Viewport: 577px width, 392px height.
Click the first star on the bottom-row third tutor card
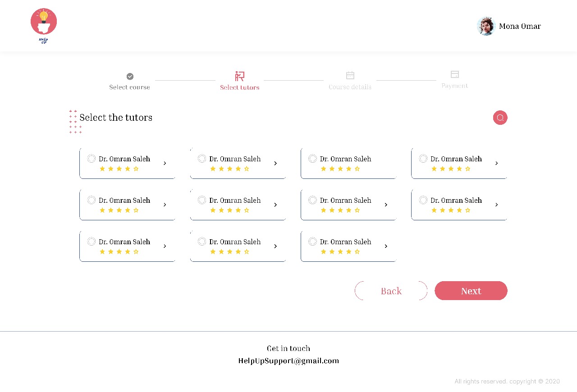tap(323, 252)
